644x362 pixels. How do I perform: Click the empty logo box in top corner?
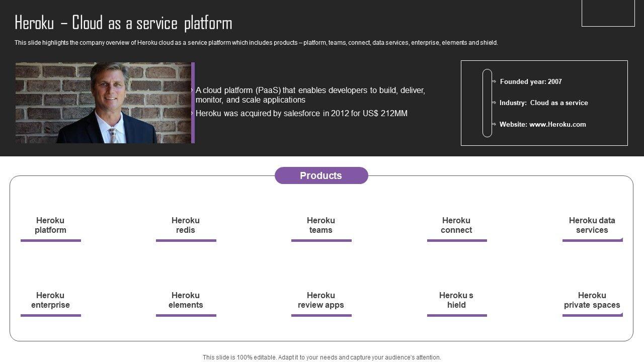tap(608, 13)
